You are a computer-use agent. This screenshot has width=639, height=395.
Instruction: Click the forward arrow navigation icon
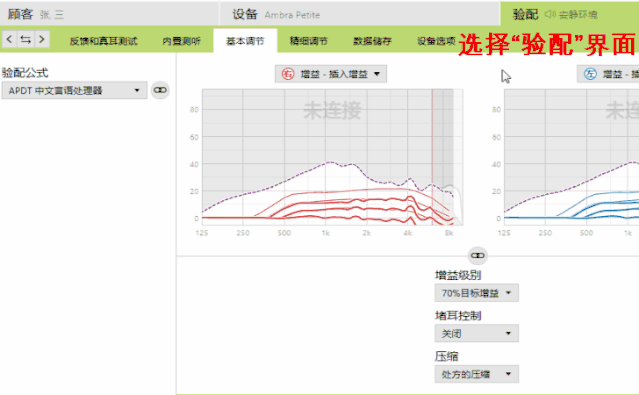(x=42, y=40)
